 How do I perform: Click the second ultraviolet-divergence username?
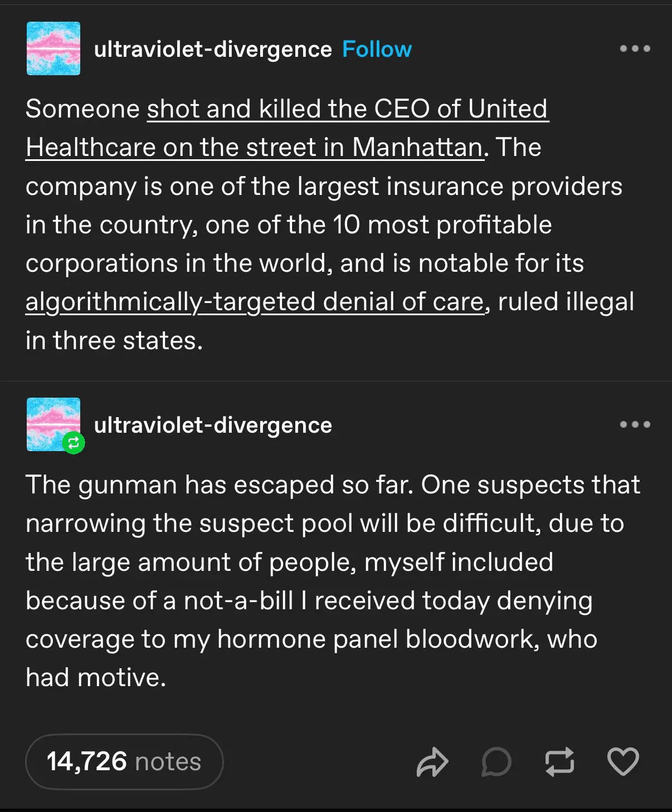(213, 425)
